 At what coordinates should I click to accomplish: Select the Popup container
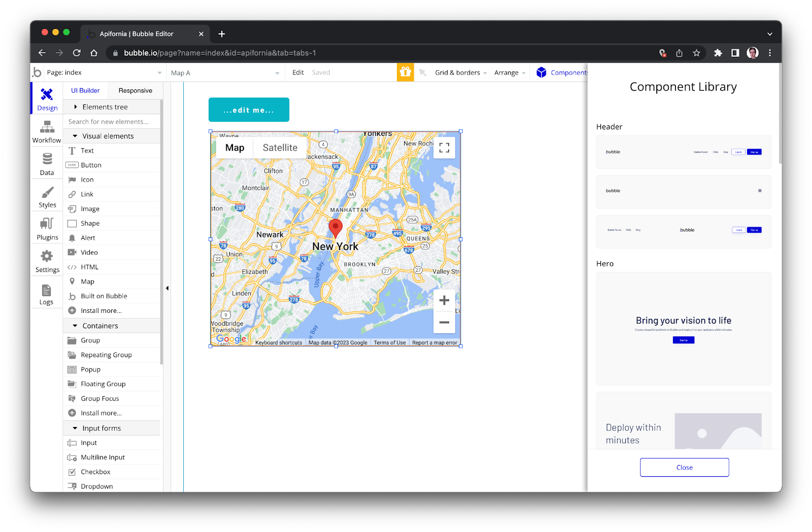point(112,370)
